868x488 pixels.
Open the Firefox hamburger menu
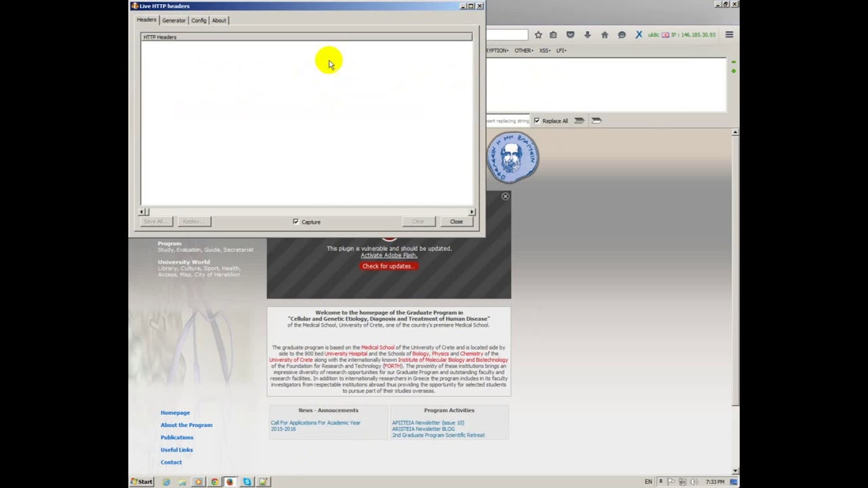[729, 35]
